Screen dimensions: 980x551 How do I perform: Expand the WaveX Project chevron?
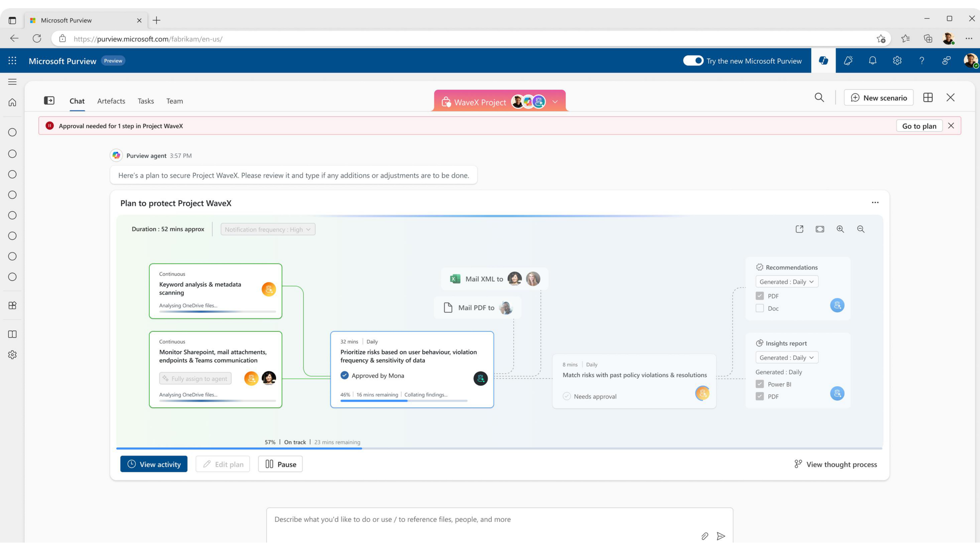[x=555, y=102]
